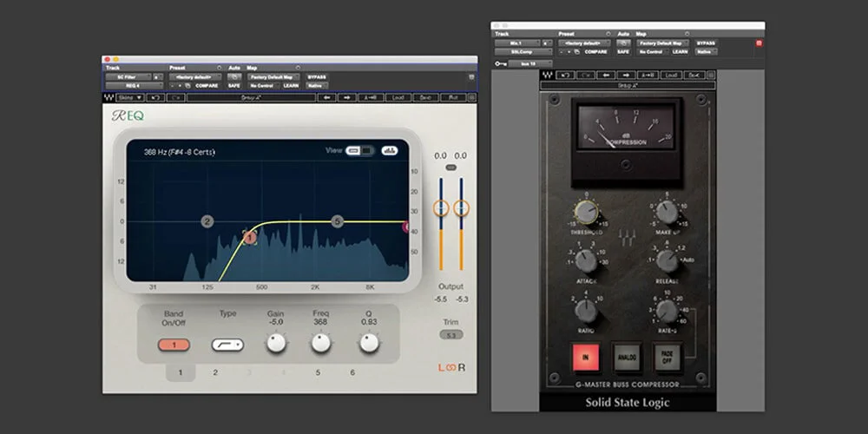Screen dimensions: 868x434
Task: Toggle the IN button on compressor
Action: point(585,357)
